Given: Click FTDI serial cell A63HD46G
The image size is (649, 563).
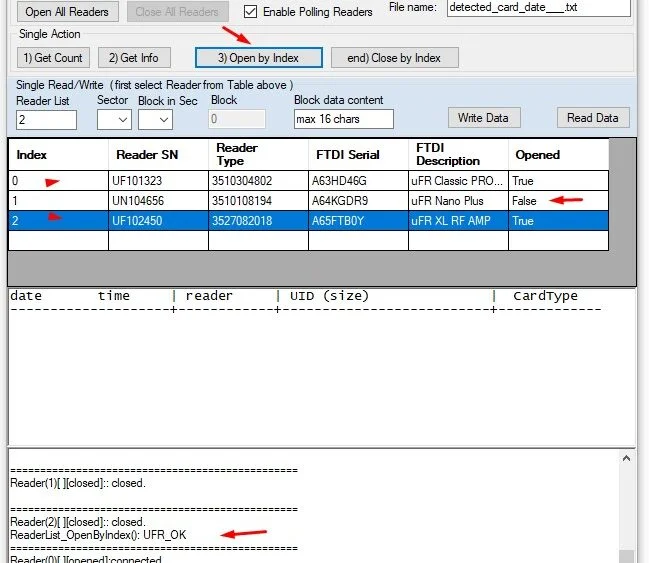Looking at the screenshot, I should click(x=358, y=181).
